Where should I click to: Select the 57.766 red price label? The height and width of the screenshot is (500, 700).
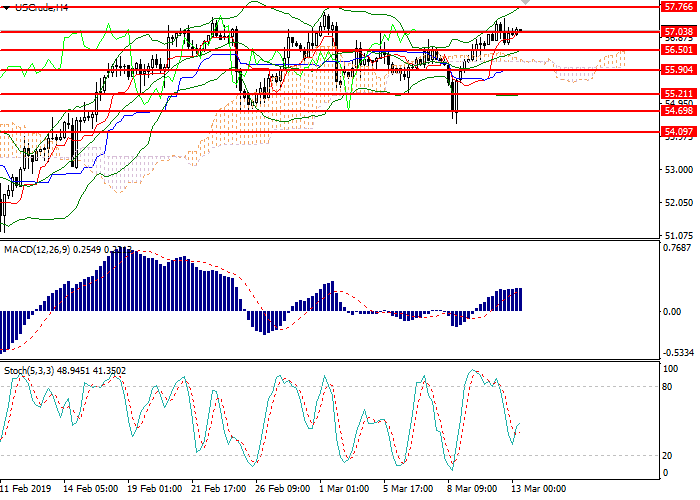(677, 6)
